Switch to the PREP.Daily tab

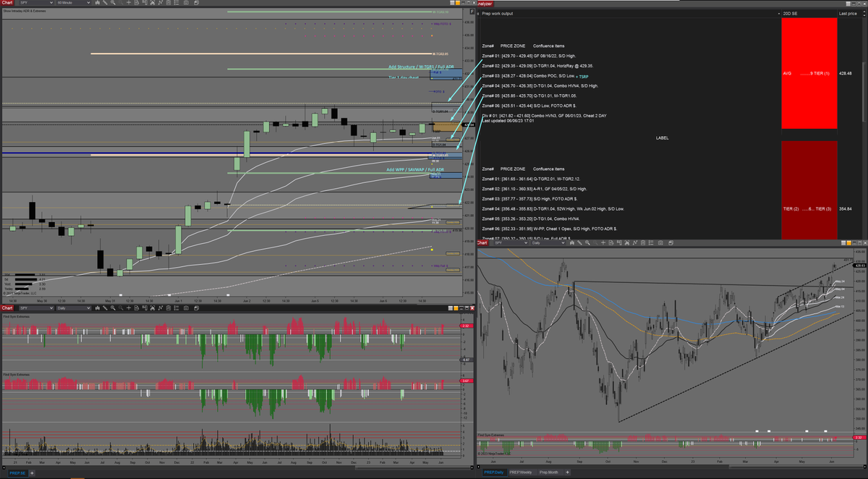494,472
